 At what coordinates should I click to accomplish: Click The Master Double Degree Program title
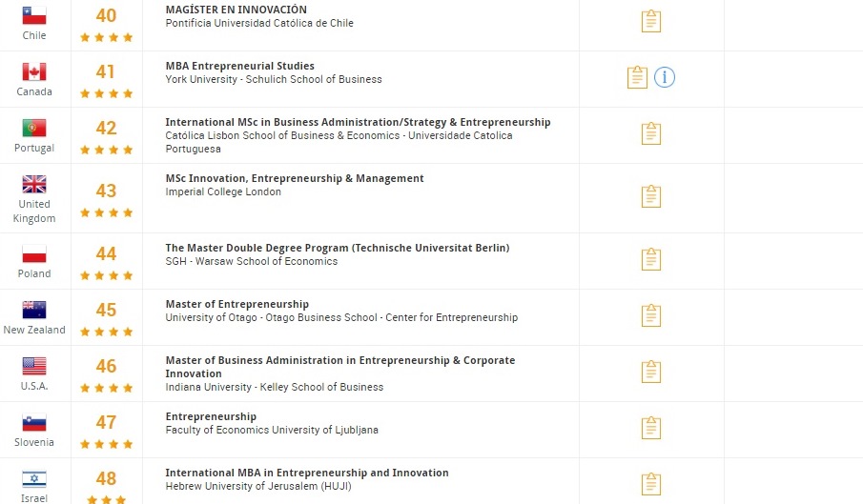tap(338, 248)
